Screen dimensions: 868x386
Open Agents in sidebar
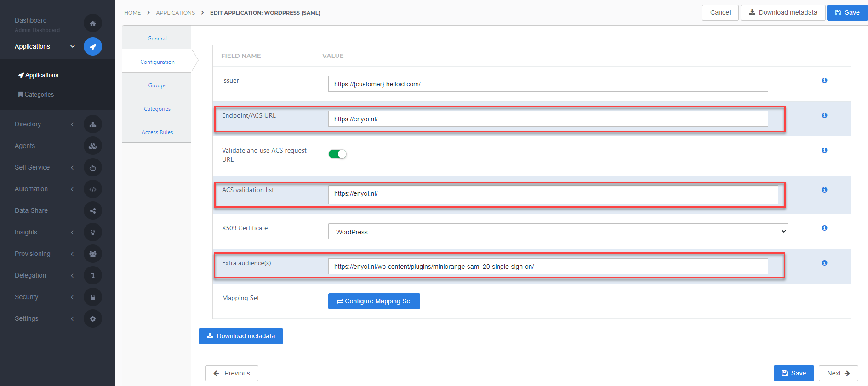coord(25,146)
